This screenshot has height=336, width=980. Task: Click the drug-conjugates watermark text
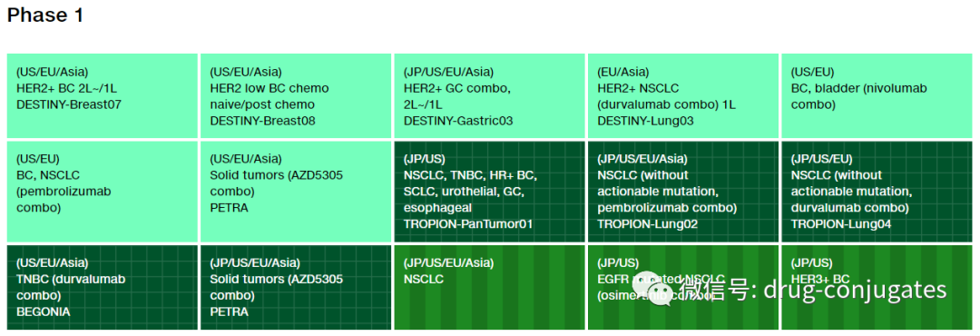click(855, 291)
